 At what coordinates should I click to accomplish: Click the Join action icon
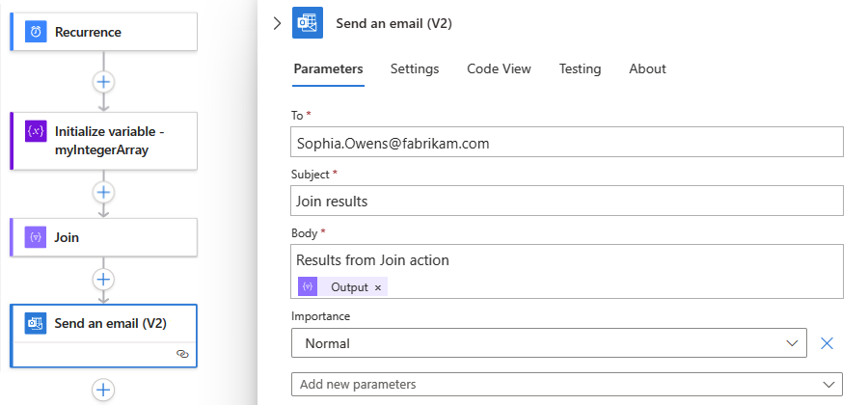(36, 237)
